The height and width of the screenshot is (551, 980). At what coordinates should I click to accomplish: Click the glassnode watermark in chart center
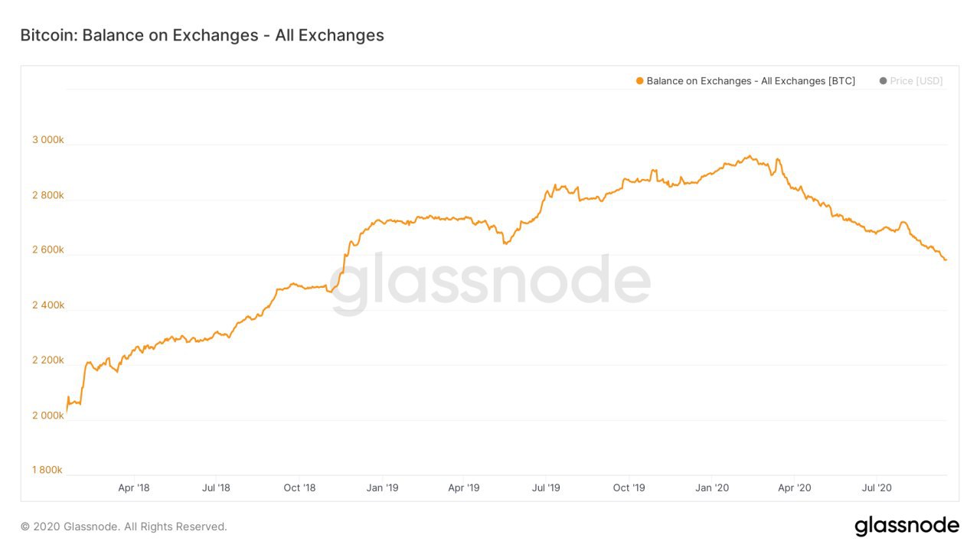pyautogui.click(x=491, y=282)
